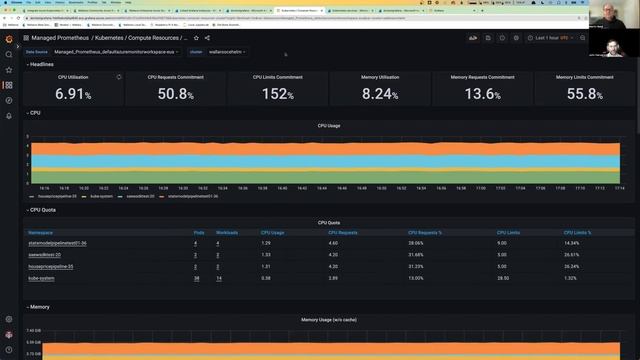
Task: Click the dashboard grid icon beside title
Action: 26,38
